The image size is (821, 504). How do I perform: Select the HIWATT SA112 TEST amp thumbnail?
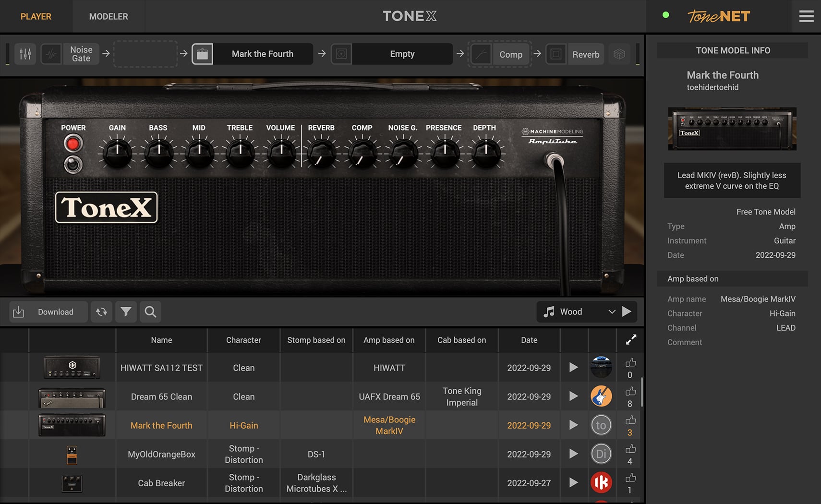tap(72, 368)
